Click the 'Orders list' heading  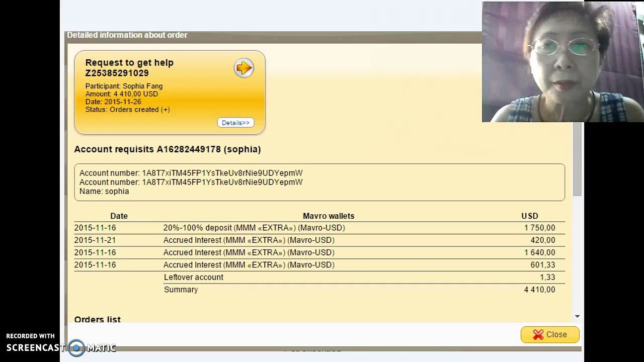(98, 319)
